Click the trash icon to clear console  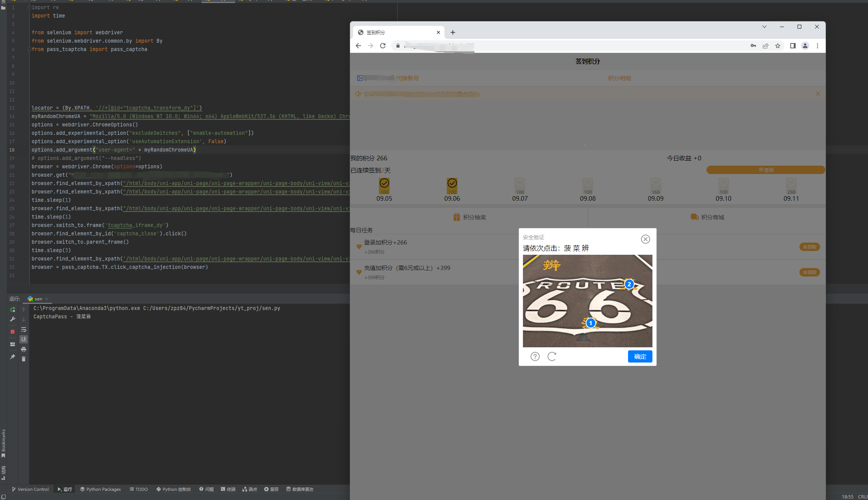pos(24,359)
